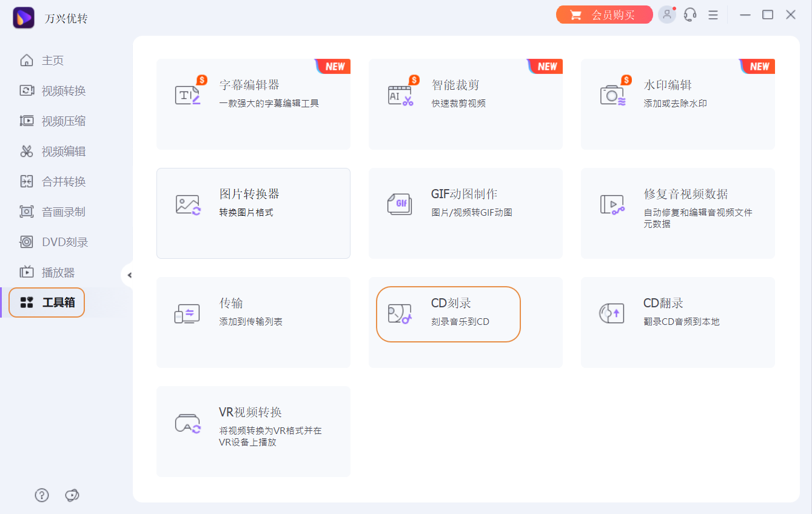The height and width of the screenshot is (514, 812).
Task: Open the hamburger menu at top right
Action: click(x=713, y=14)
